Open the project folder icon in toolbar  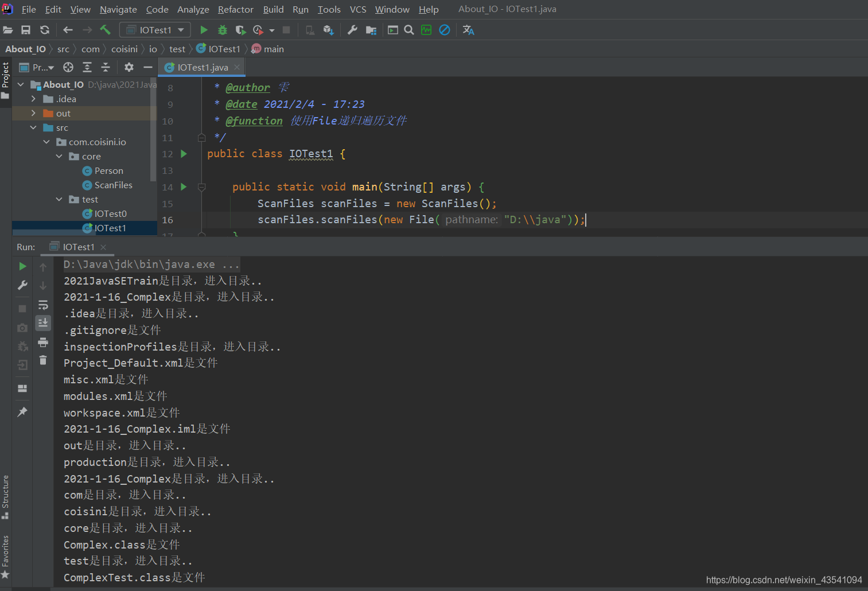click(8, 30)
